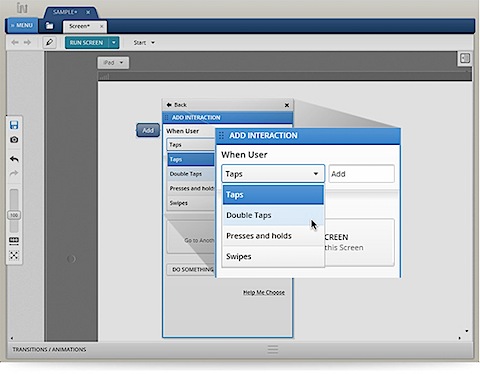Viewport: 480px width, 374px height.
Task: Open the Start dropdown
Action: coord(144,43)
